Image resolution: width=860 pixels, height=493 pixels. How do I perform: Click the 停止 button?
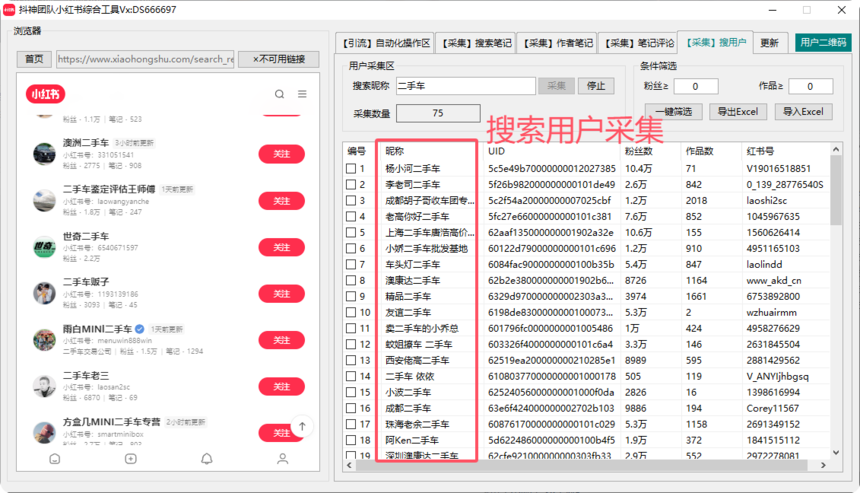[596, 86]
